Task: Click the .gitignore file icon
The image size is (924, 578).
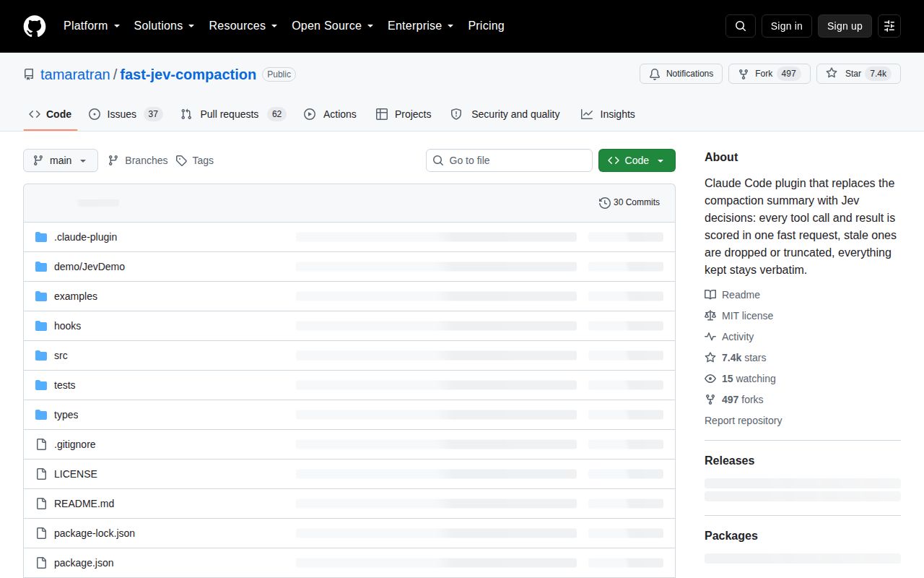Action: pyautogui.click(x=41, y=444)
